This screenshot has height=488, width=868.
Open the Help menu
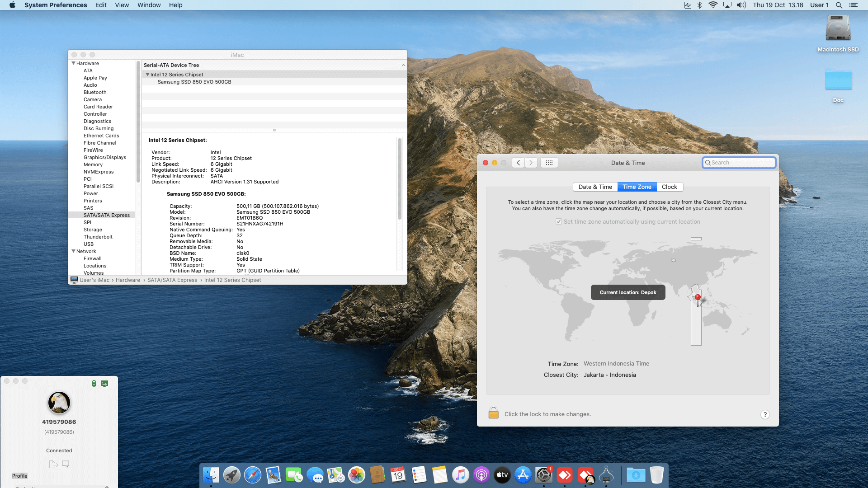[x=175, y=5]
